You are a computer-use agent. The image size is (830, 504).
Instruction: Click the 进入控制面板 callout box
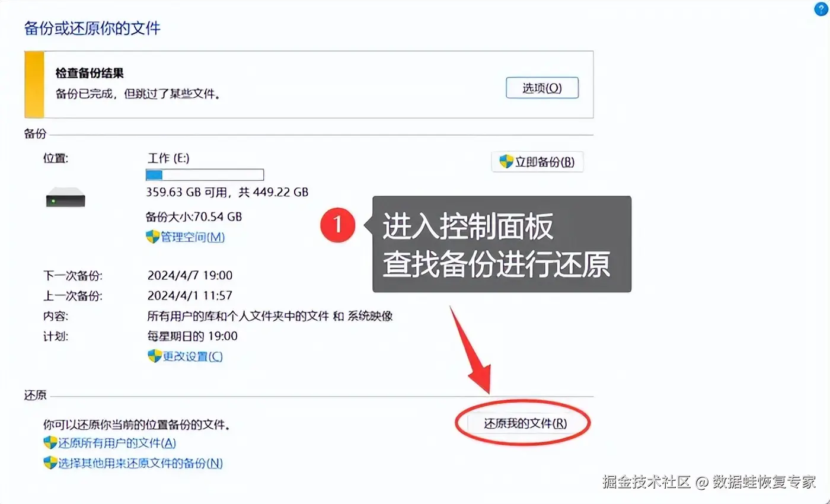(x=502, y=244)
